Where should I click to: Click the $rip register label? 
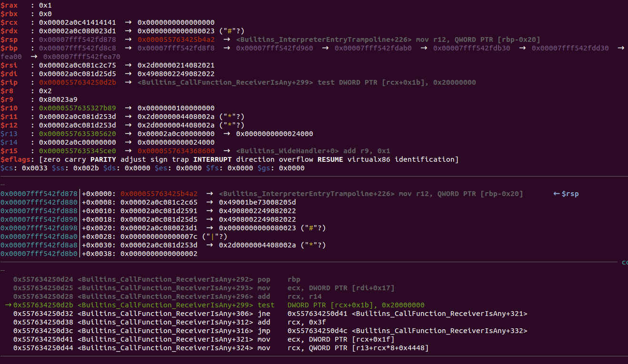point(10,82)
